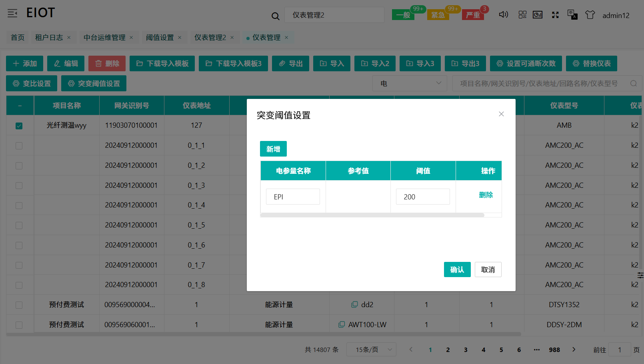
Task: Click the search magnifier icon in header
Action: point(275,16)
